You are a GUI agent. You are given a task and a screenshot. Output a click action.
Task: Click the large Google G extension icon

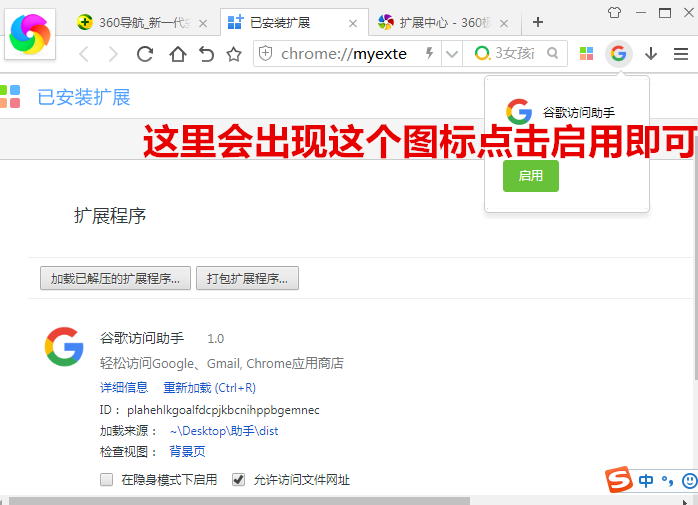tap(64, 347)
